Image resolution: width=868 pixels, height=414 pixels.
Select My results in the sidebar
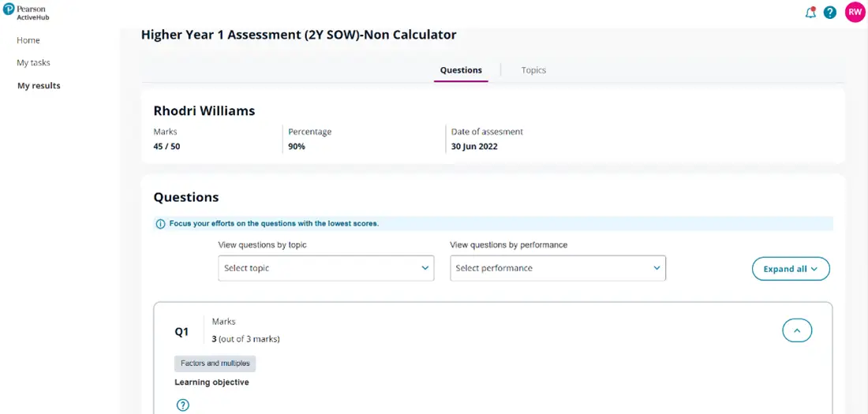(39, 85)
